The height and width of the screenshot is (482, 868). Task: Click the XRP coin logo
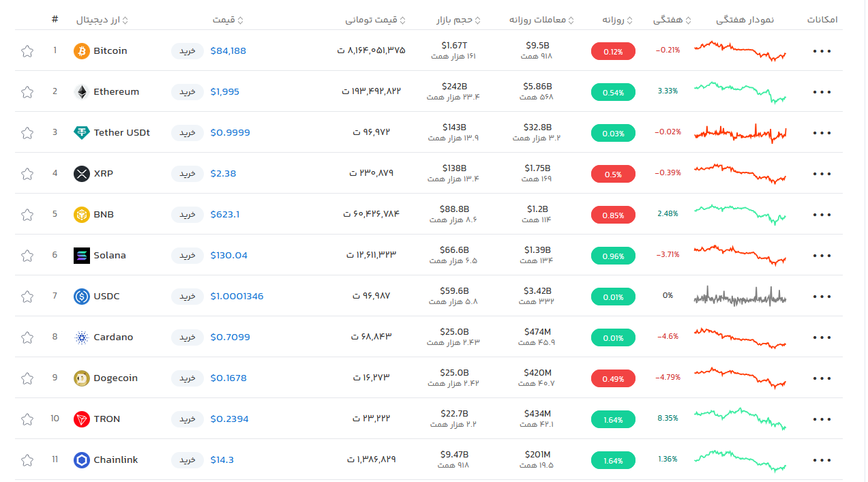coord(82,174)
